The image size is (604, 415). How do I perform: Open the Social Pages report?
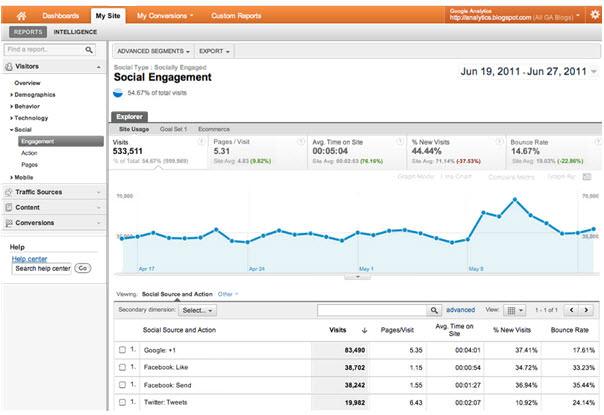click(29, 165)
